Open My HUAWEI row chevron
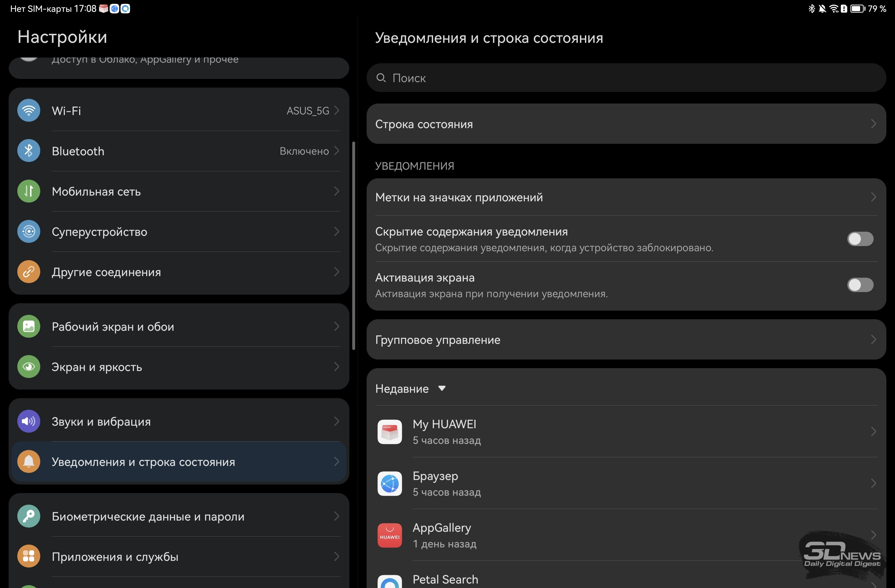The height and width of the screenshot is (588, 895). pos(874,432)
